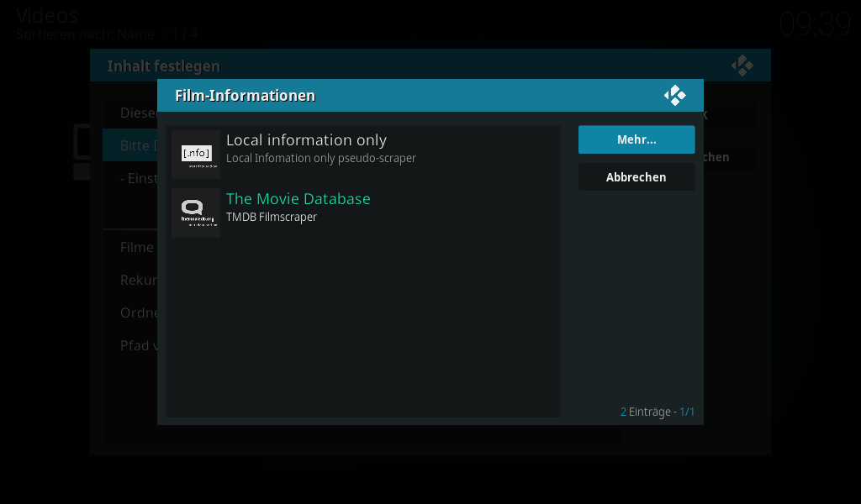Click the Kodi logo in Inhalt festlegen header
This screenshot has width=861, height=504.
click(742, 66)
